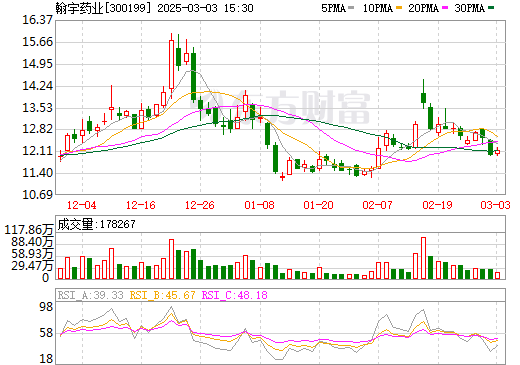
Task: Click the stock title 翰宇药业[300199]
Action: point(103,8)
